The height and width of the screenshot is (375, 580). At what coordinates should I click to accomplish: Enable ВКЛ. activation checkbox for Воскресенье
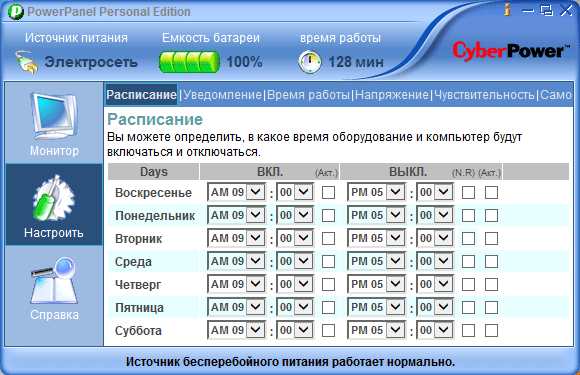[x=328, y=193]
